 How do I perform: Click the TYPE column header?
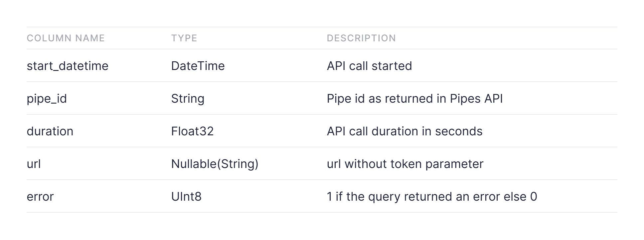click(x=184, y=38)
